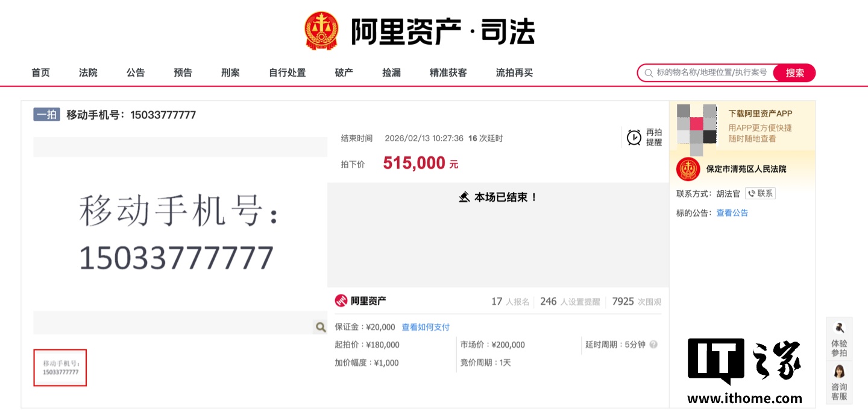Open the 查看公告 link
The width and height of the screenshot is (868, 417).
[x=732, y=213]
